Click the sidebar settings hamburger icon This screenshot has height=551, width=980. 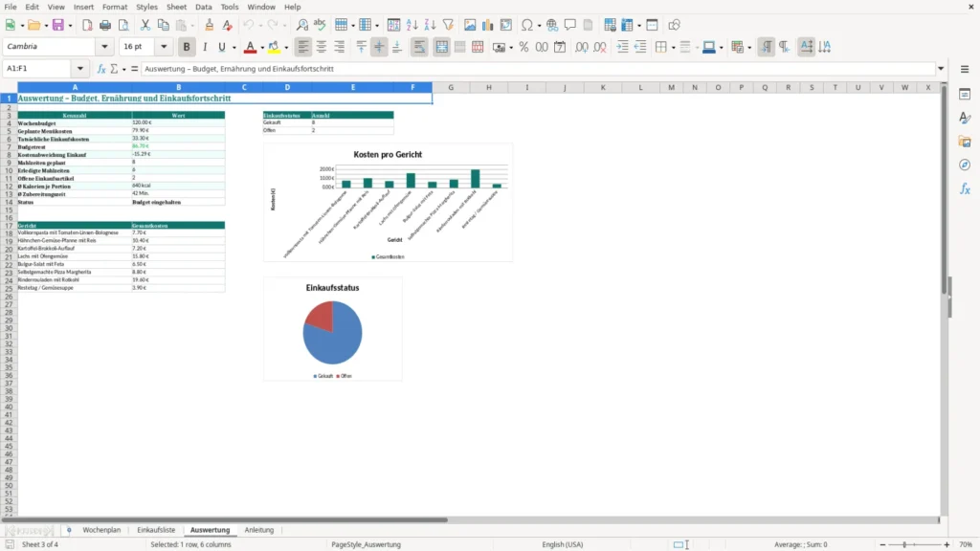click(x=965, y=69)
